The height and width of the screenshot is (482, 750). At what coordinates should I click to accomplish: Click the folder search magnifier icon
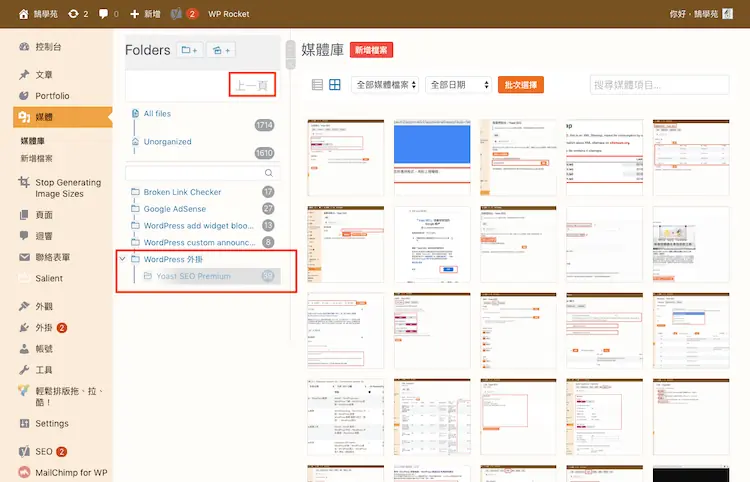click(x=269, y=173)
